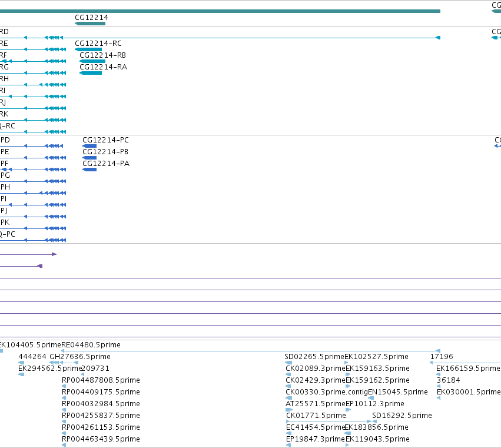
Task: Click the long teal gene bar at top
Action: point(220,11)
